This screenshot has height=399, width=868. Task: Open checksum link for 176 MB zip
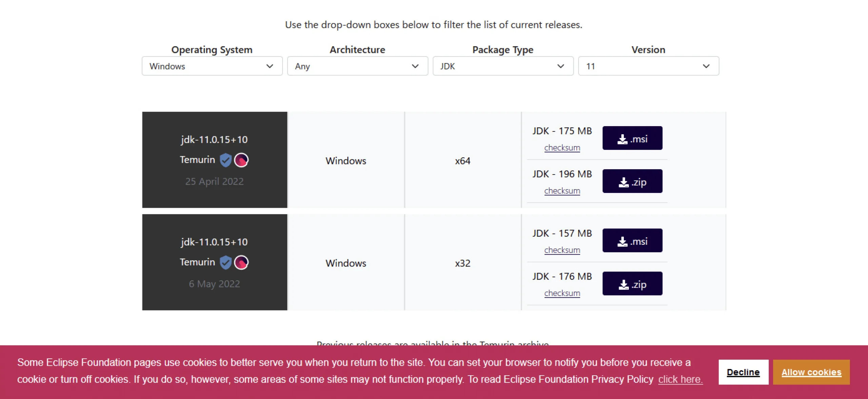click(x=562, y=293)
